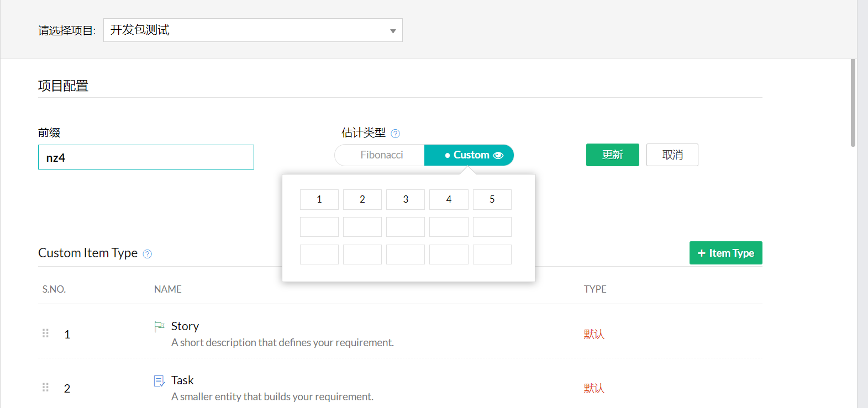The height and width of the screenshot is (408, 868).
Task: Open the 请选择项目 project dropdown
Action: tap(252, 30)
